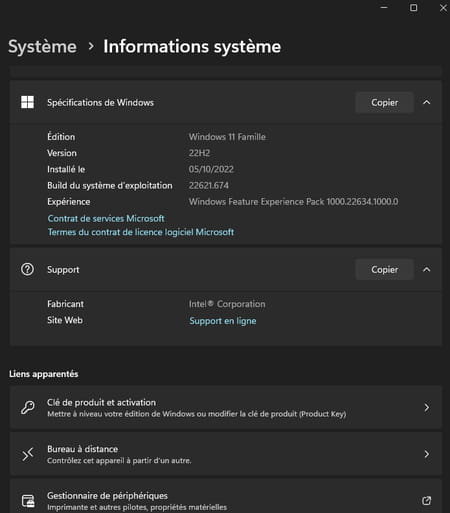This screenshot has width=450, height=513.
Task: Open Contrat de services Microsoft link
Action: (106, 218)
